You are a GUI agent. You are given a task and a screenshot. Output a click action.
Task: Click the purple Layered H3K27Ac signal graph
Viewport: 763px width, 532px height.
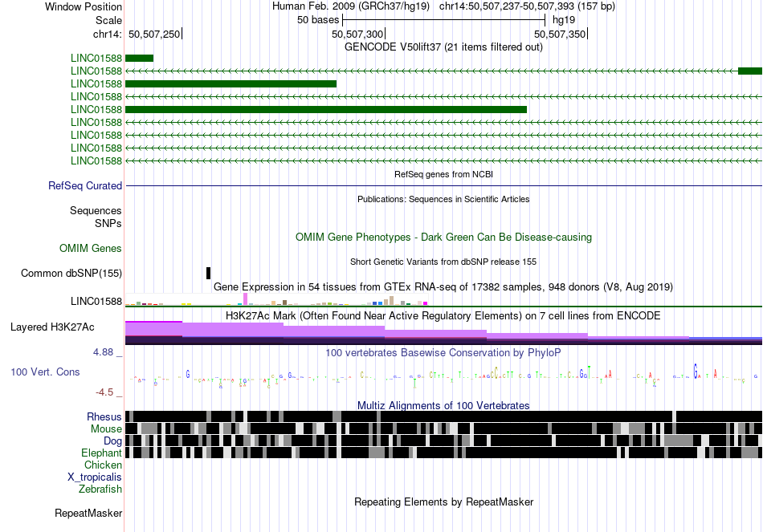(444, 333)
